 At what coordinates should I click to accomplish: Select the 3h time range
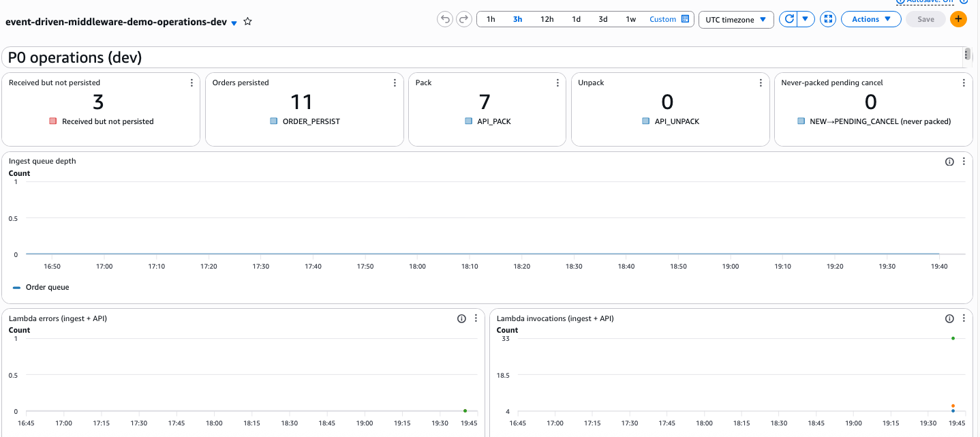(x=518, y=19)
